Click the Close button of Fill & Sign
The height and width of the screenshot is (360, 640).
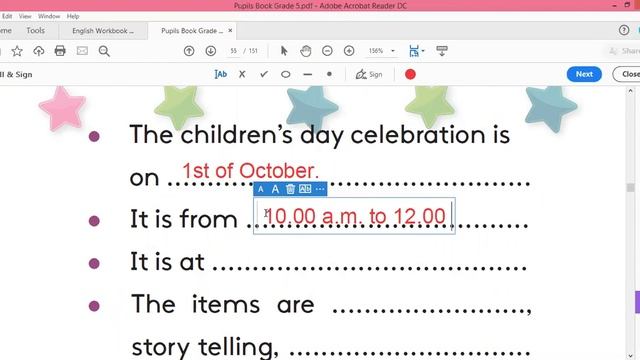click(x=628, y=74)
